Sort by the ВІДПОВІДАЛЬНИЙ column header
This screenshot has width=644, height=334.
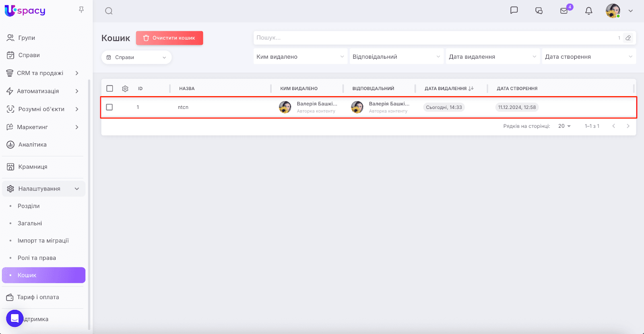(373, 88)
